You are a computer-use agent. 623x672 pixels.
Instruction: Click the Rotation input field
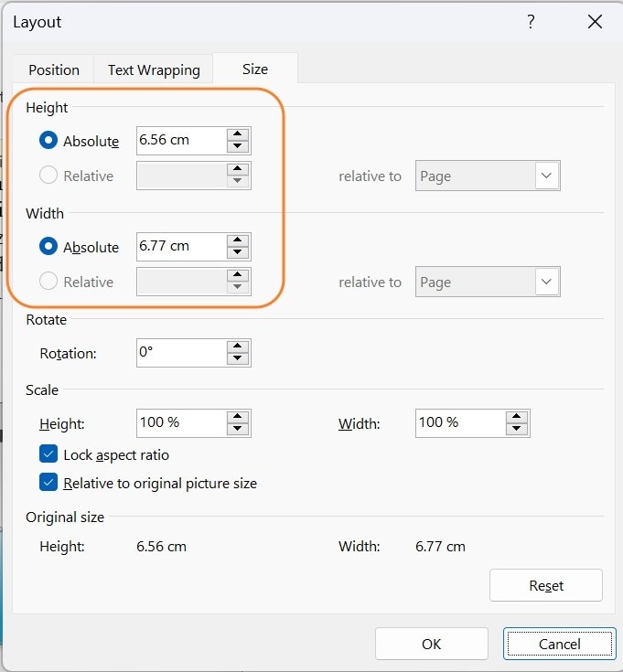(x=180, y=352)
